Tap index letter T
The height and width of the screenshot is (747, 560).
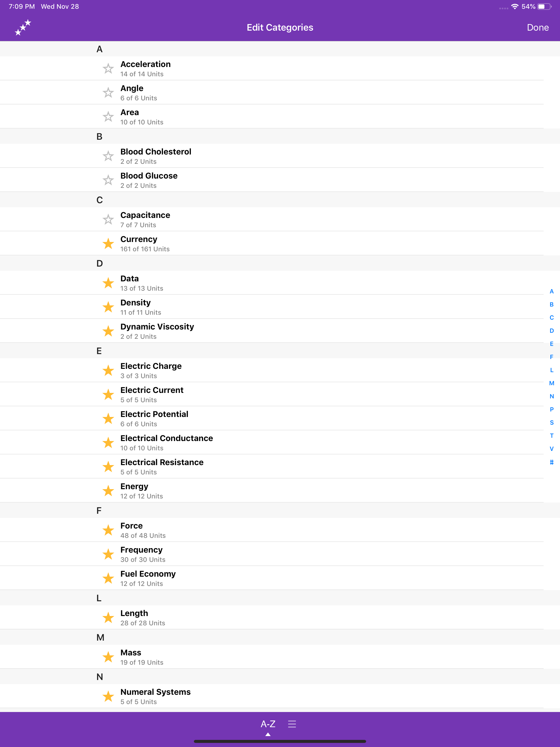[552, 436]
